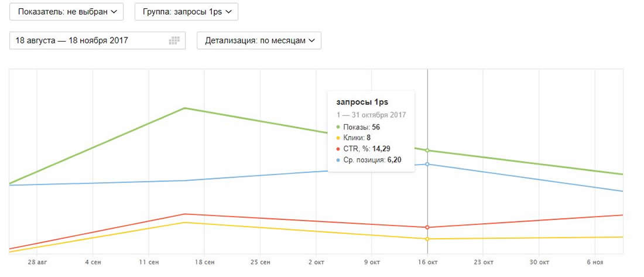This screenshot has height=277, width=644.
Task: Click the red CTR point at 16 окт
Action: point(427,227)
